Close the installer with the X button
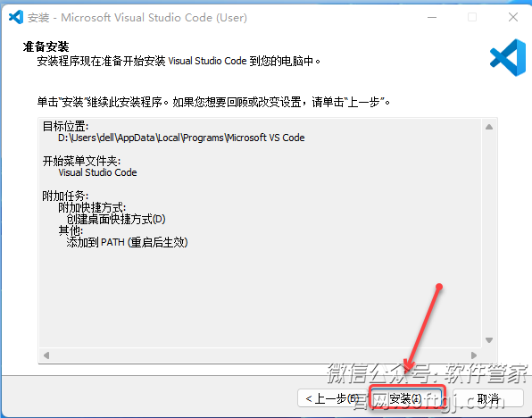 click(513, 17)
